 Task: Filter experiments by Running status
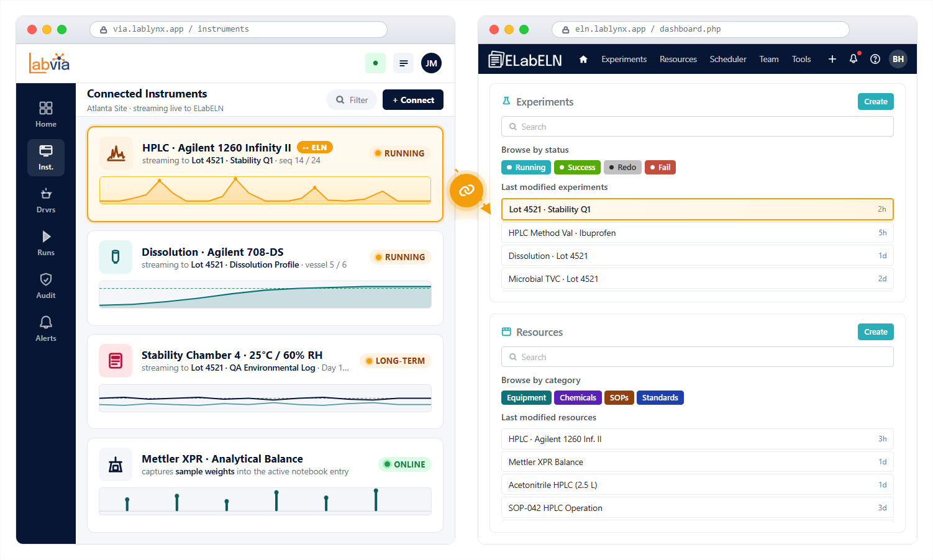point(526,167)
